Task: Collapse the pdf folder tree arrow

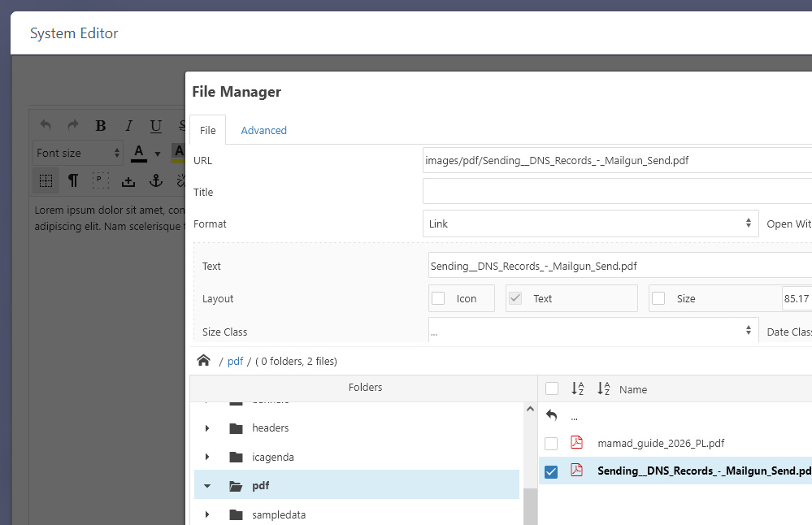Action: pos(207,486)
